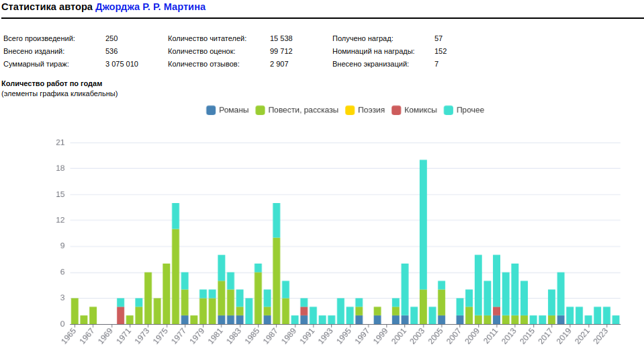Select the turquoise segment of 2001 bar
The image size is (644, 355).
point(405,289)
